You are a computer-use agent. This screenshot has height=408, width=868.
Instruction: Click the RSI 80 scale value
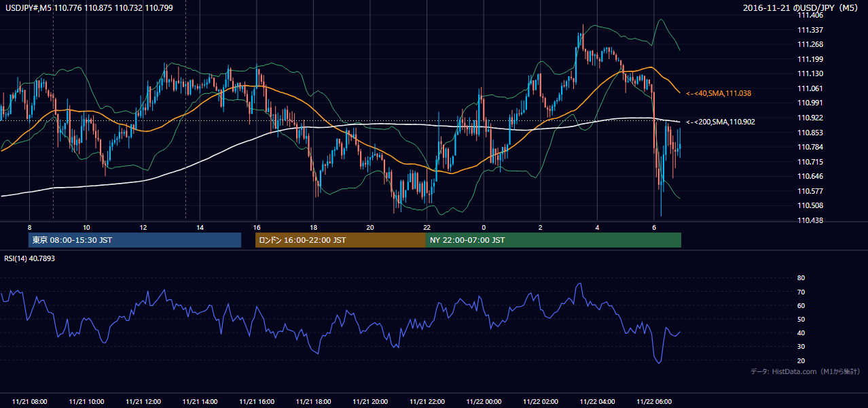801,278
